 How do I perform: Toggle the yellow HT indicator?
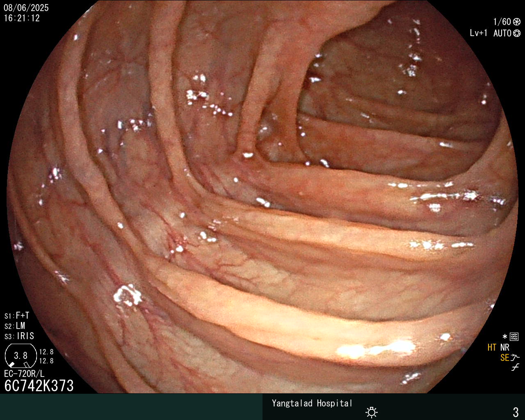pyautogui.click(x=492, y=347)
